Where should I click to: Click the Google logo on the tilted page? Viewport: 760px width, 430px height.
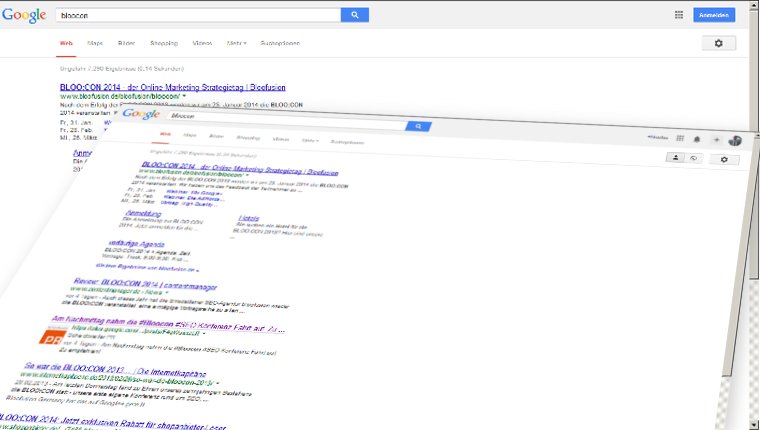click(x=141, y=114)
